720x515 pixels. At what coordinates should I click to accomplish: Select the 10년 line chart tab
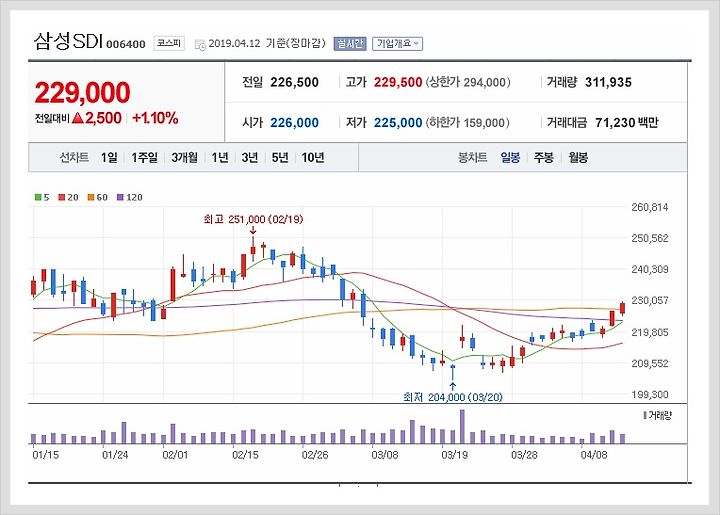click(x=313, y=157)
